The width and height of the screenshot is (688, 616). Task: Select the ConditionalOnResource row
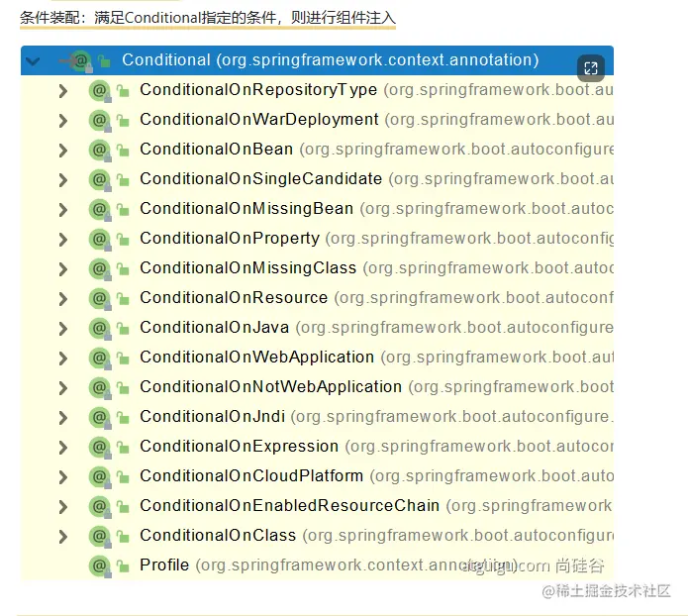317,298
